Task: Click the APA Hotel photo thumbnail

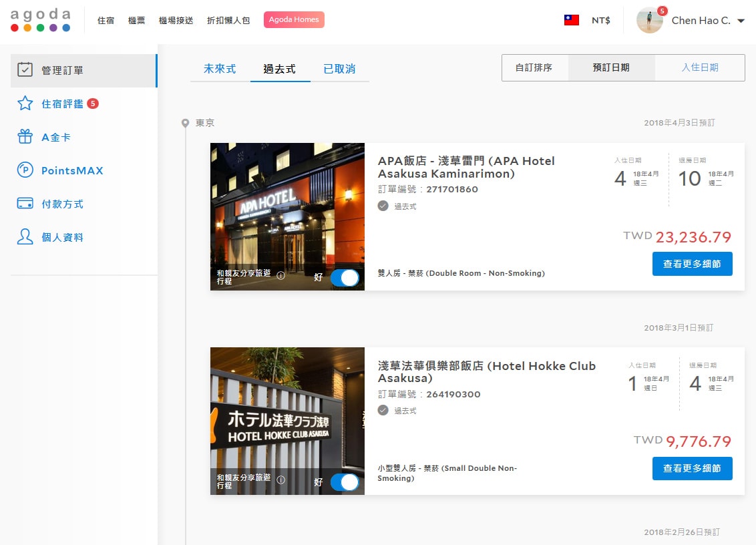Action: click(x=287, y=216)
